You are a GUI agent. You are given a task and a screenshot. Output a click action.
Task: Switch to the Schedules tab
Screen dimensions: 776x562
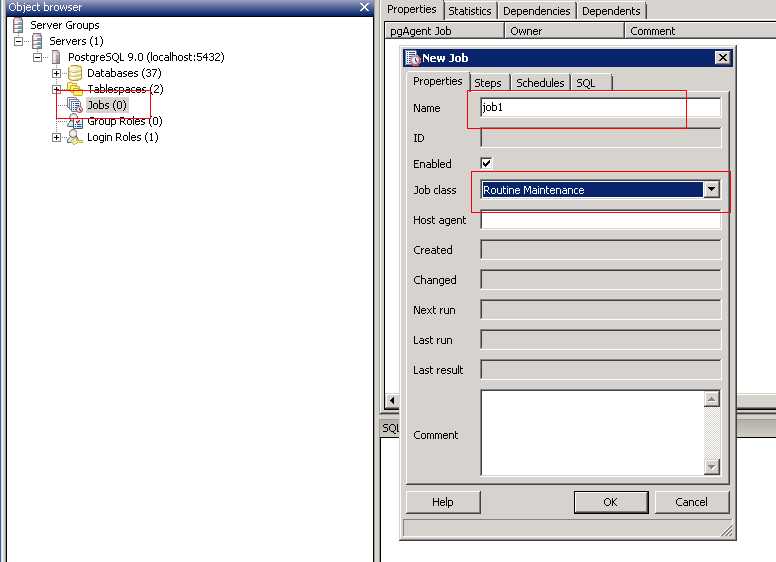540,83
